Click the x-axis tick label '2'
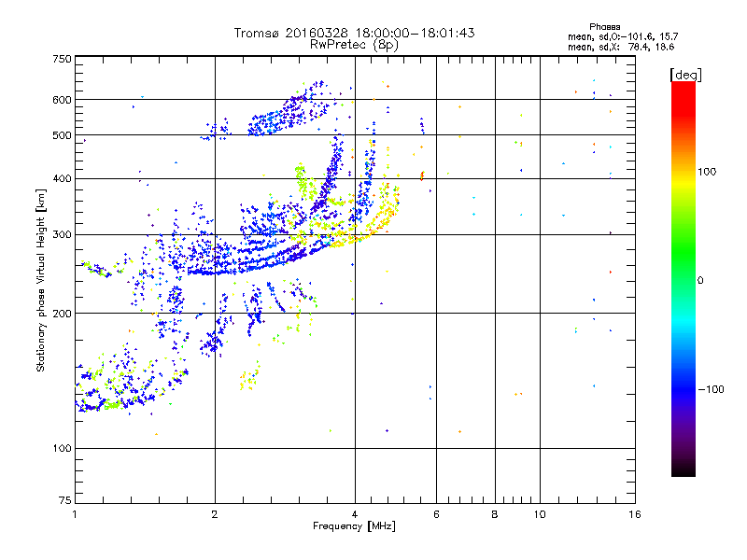Viewport: 747px width, 560px height. pyautogui.click(x=215, y=514)
